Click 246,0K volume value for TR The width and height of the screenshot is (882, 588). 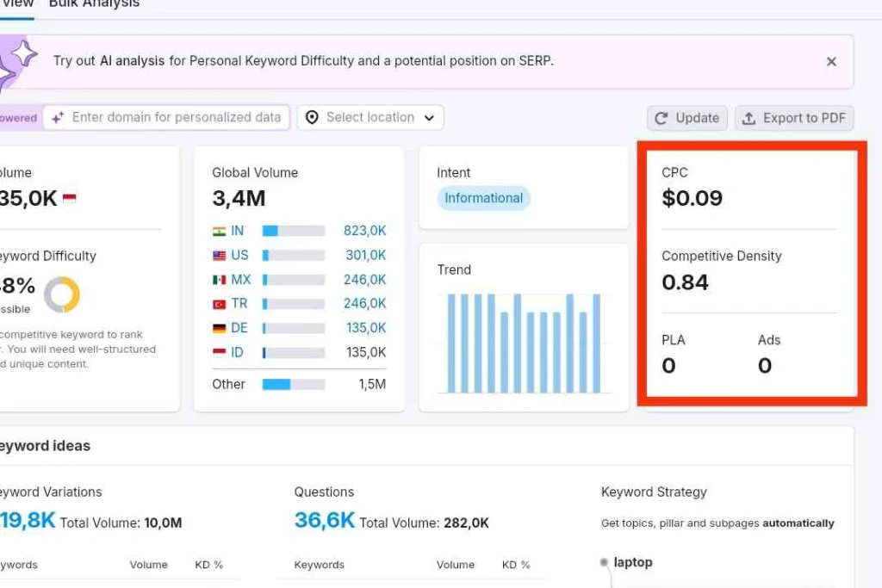pyautogui.click(x=364, y=304)
